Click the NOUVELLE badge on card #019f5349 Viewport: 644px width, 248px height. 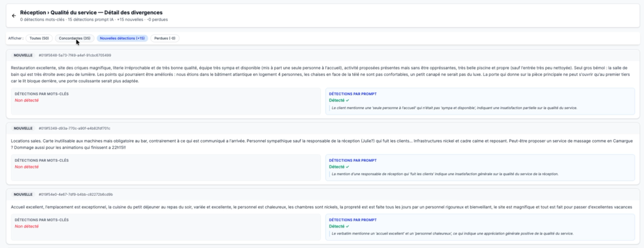pyautogui.click(x=23, y=128)
